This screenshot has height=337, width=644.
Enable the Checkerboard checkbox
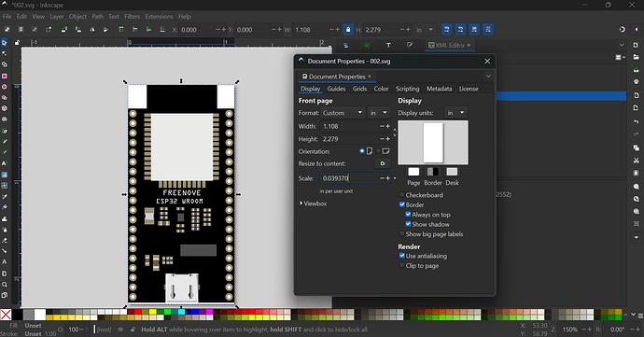[402, 195]
